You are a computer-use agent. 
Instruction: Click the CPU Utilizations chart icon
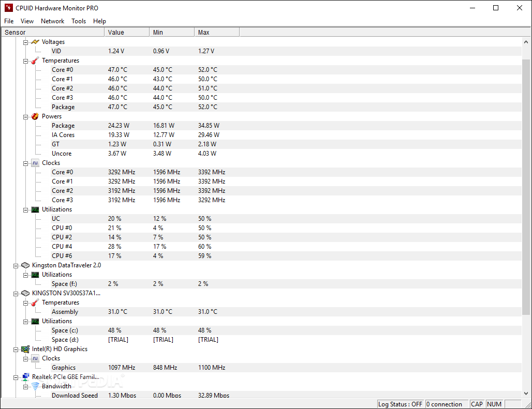click(35, 209)
